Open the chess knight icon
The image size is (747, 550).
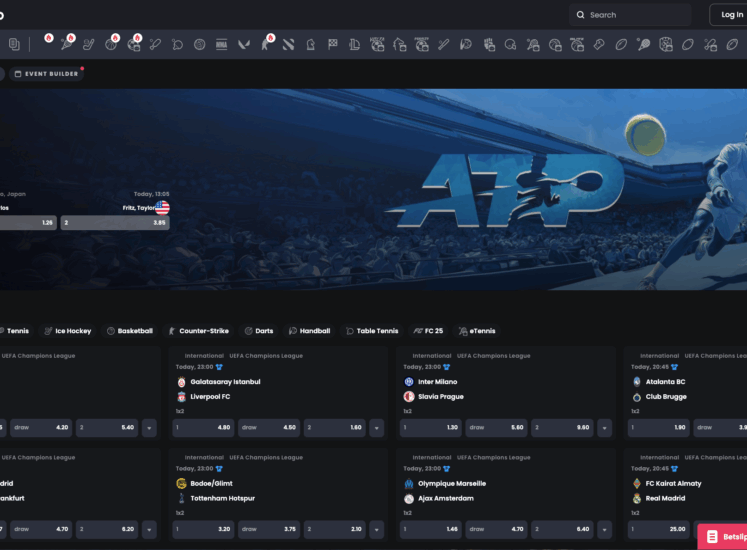tap(310, 44)
